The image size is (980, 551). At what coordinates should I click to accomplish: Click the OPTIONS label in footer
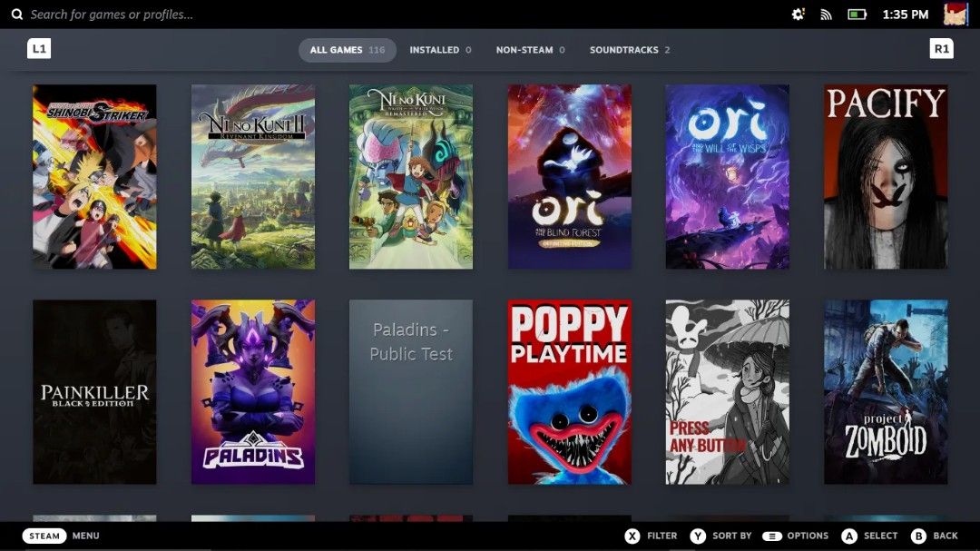coord(808,536)
